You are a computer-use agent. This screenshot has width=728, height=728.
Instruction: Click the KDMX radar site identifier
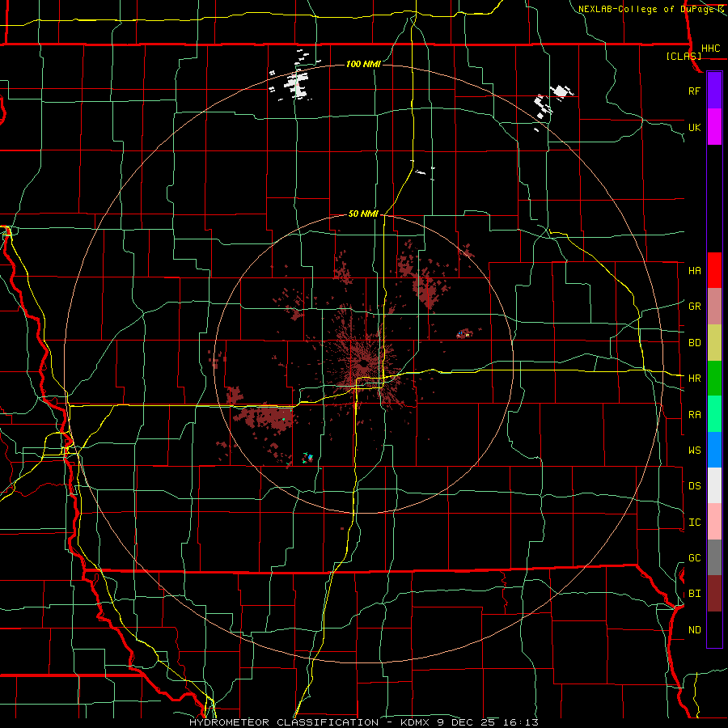pos(417,722)
